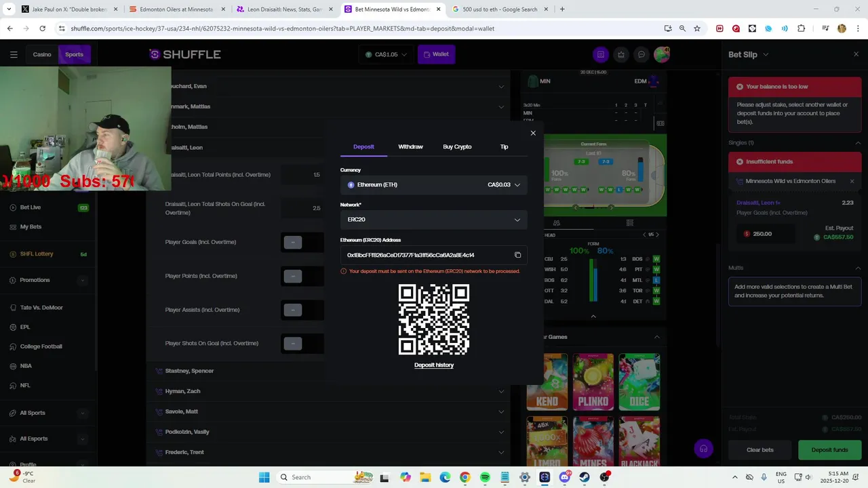The width and height of the screenshot is (868, 488).
Task: Switch to the Tip tab
Action: click(x=504, y=146)
